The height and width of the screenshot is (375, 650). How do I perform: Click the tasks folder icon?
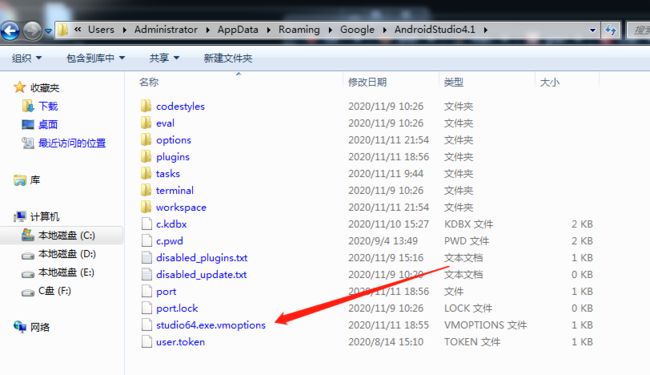click(x=146, y=173)
